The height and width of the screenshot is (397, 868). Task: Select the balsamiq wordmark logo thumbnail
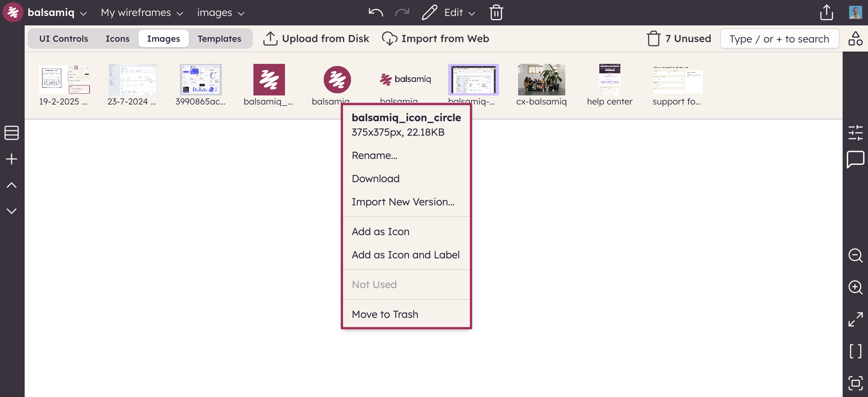(x=405, y=79)
